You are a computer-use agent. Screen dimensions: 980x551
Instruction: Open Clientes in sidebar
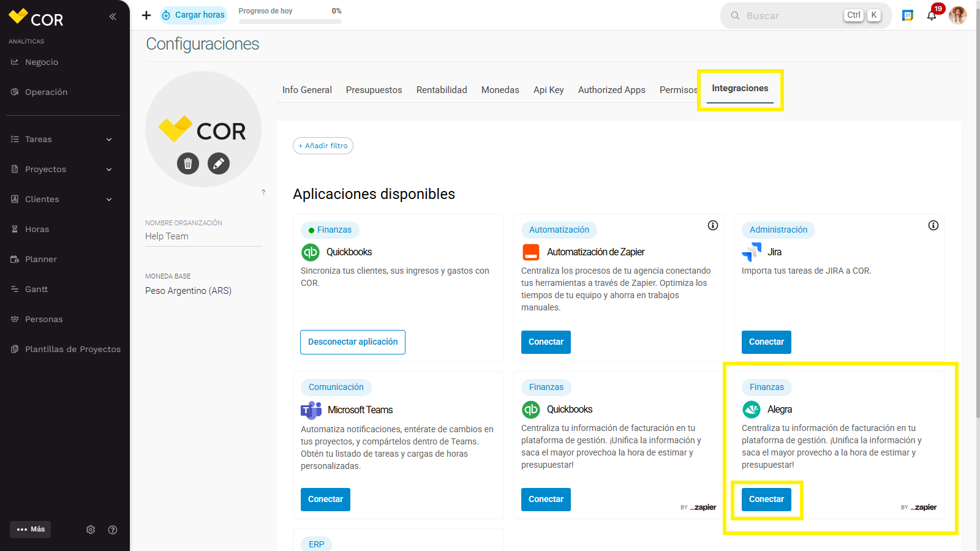point(42,200)
